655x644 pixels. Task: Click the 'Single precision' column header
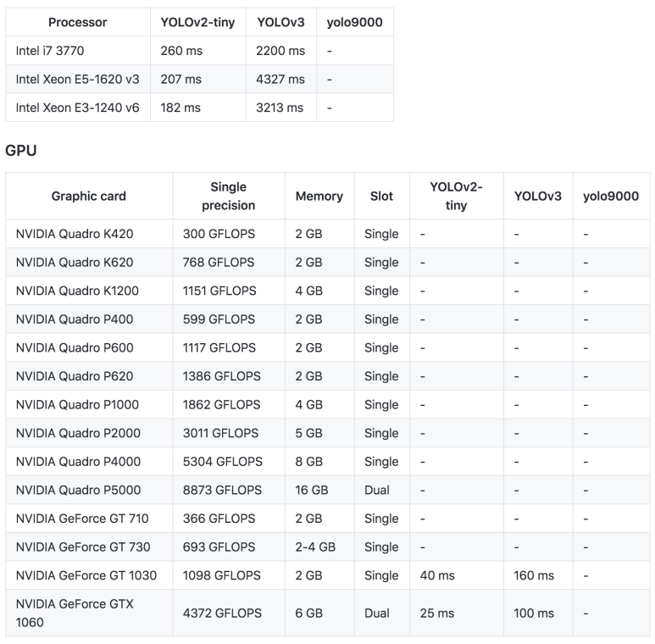coord(229,197)
